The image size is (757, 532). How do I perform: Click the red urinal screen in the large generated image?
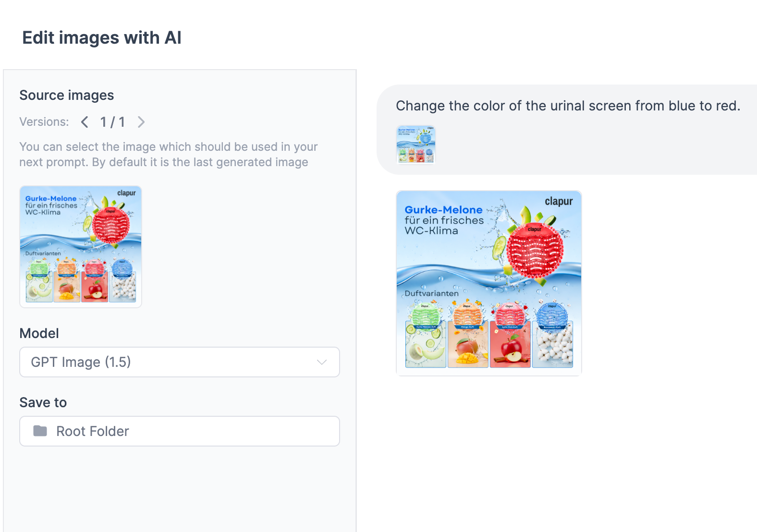[x=535, y=251]
